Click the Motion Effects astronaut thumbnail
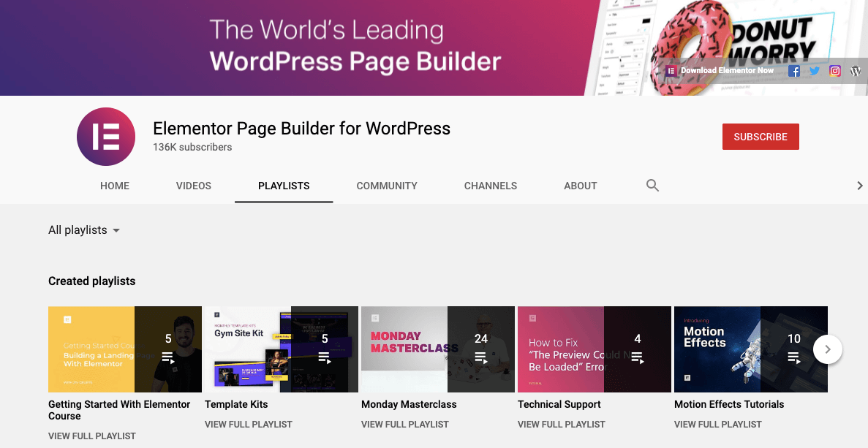 tap(751, 349)
